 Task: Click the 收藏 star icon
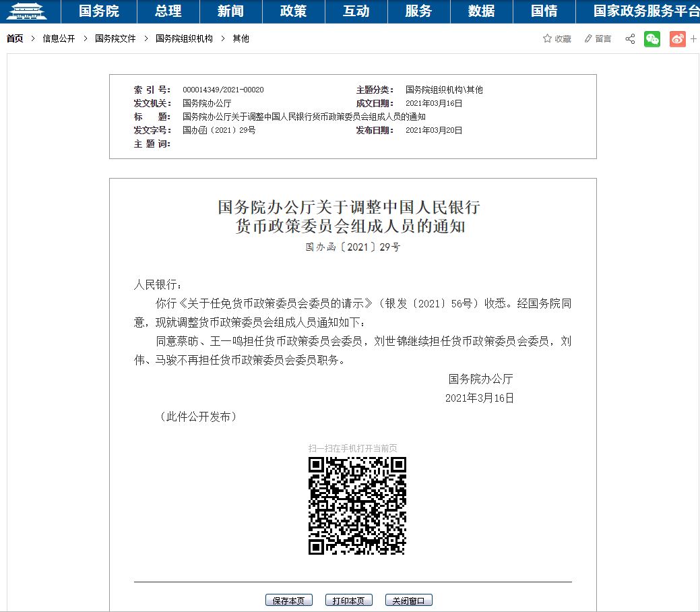(547, 39)
